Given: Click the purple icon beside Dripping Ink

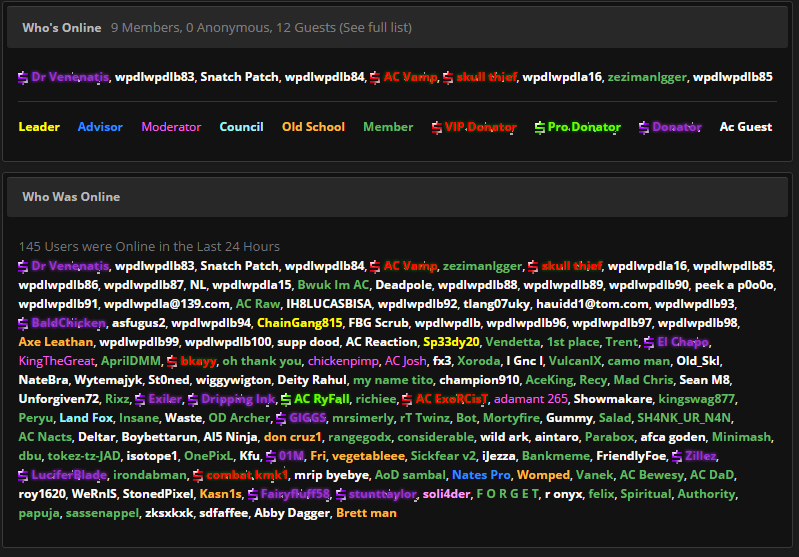Looking at the screenshot, I should pyautogui.click(x=193, y=399).
